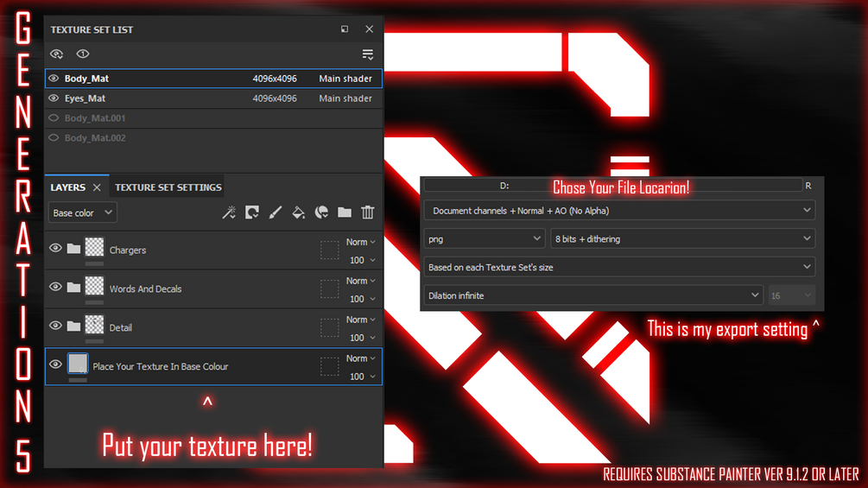Click empty mask slot on Detail layer
Screen dimensions: 868x488
329,327
